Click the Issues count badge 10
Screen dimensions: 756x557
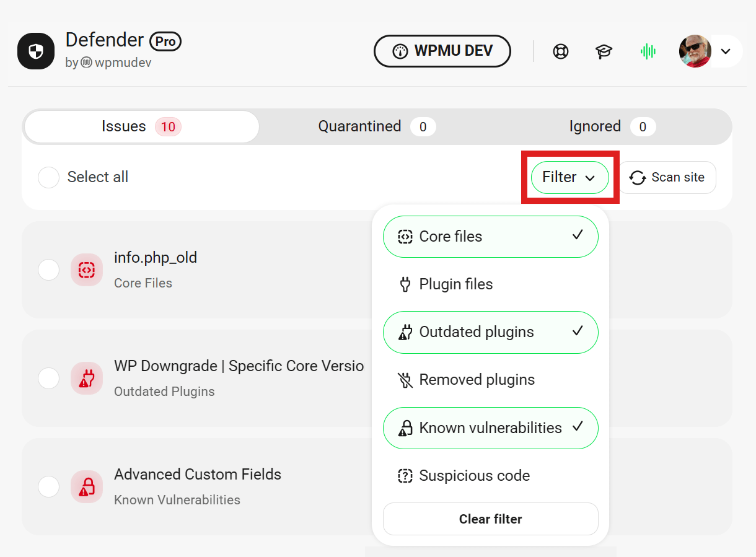[x=168, y=127]
